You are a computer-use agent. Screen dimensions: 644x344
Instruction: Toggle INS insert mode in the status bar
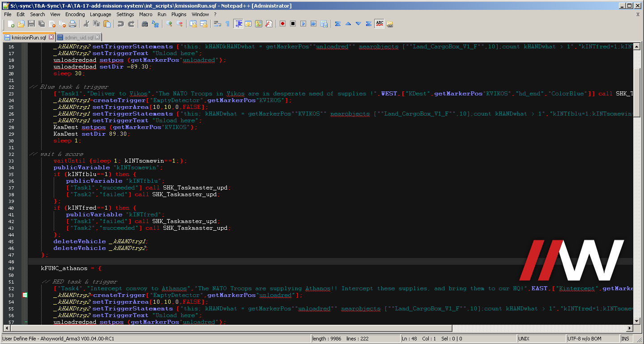click(x=626, y=338)
